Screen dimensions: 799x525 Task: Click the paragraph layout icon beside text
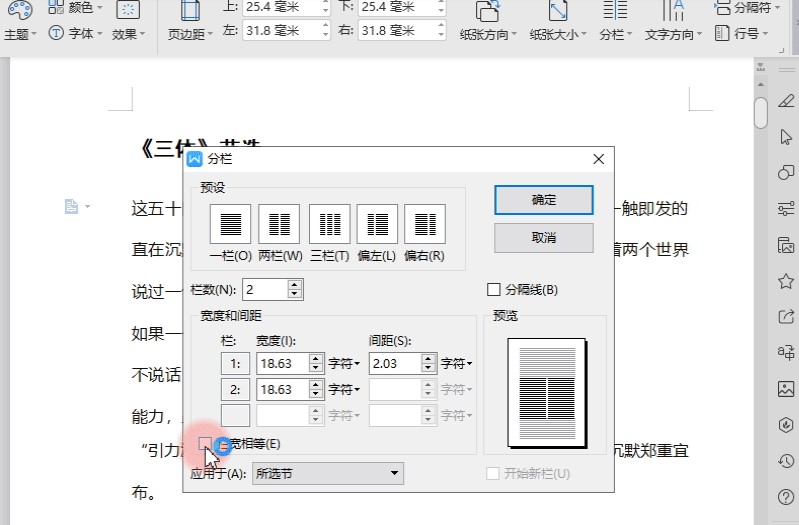[x=71, y=206]
